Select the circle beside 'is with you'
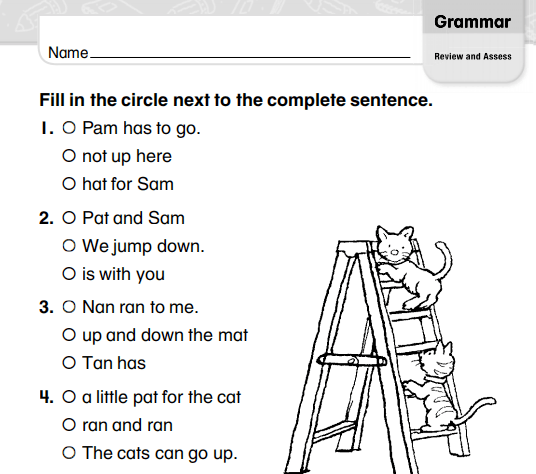The height and width of the screenshot is (474, 536). 69,274
